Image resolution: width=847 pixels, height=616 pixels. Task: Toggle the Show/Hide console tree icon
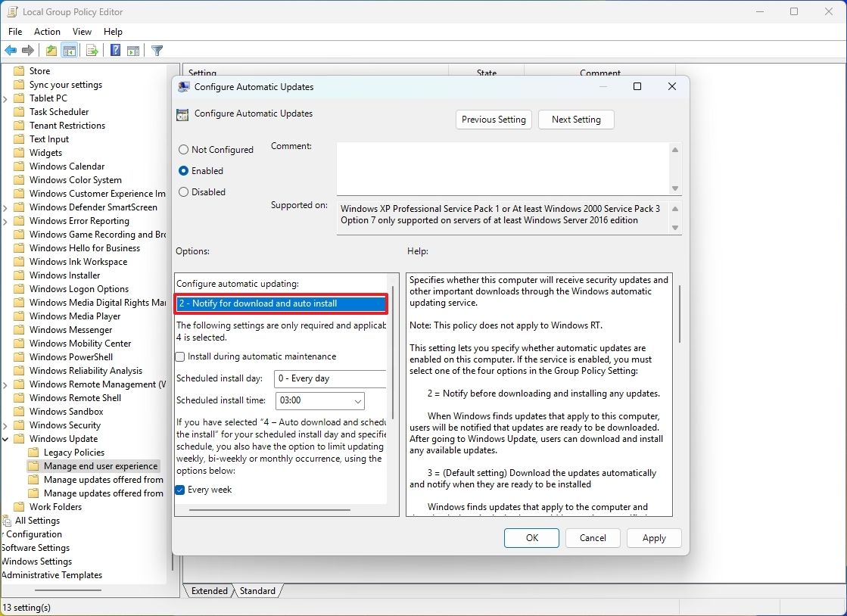(70, 50)
